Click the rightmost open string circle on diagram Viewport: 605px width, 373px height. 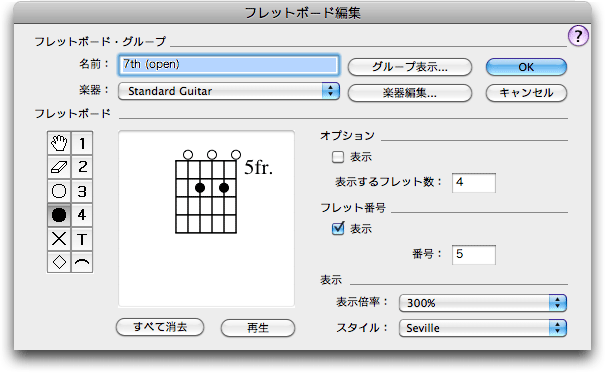(236, 155)
